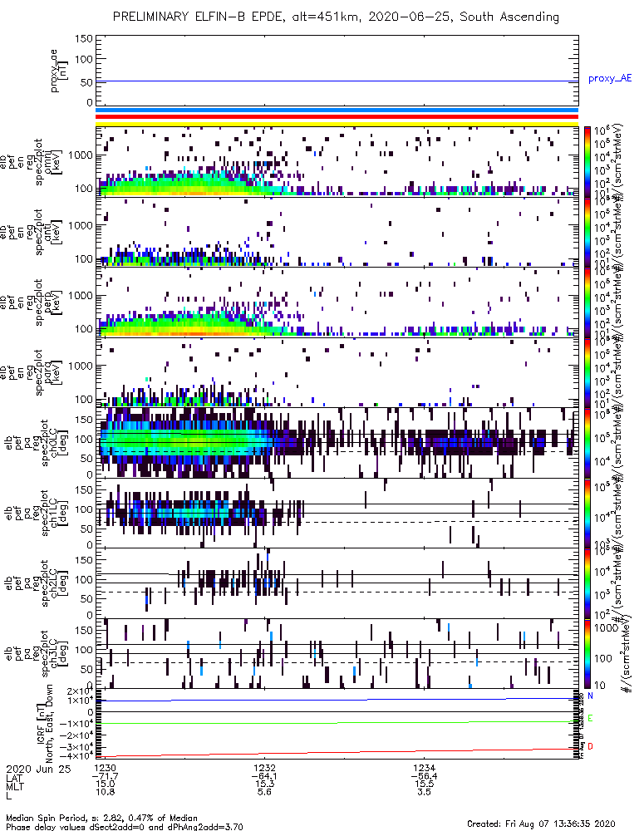Click the 1232 time axis tick label
Viewport: 644px width, 831px height.
pyautogui.click(x=264, y=768)
